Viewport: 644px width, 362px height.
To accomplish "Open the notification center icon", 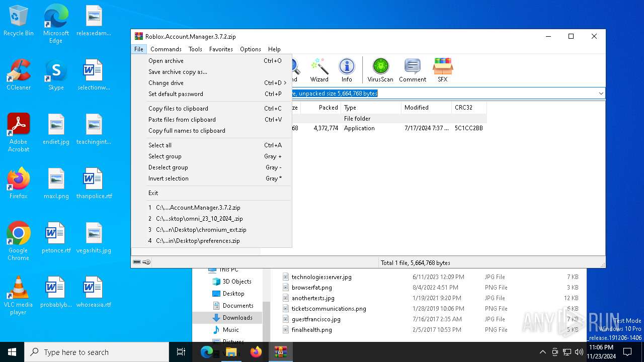I will (x=627, y=352).
